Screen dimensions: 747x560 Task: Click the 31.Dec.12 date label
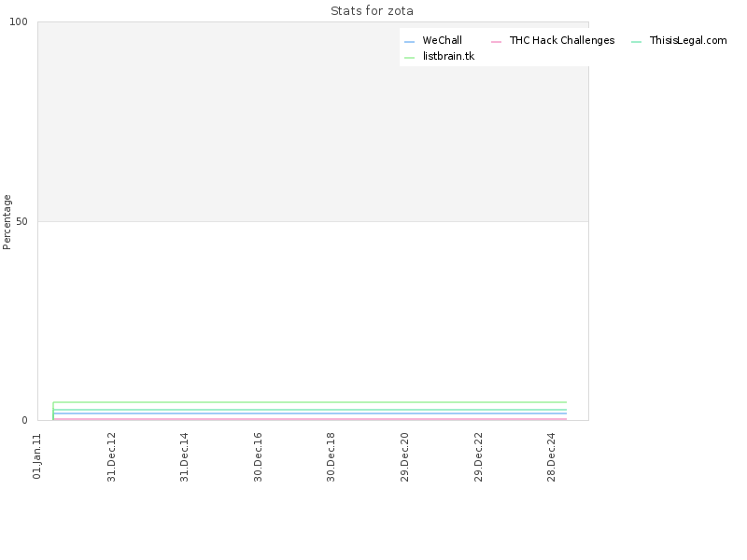pos(111,457)
